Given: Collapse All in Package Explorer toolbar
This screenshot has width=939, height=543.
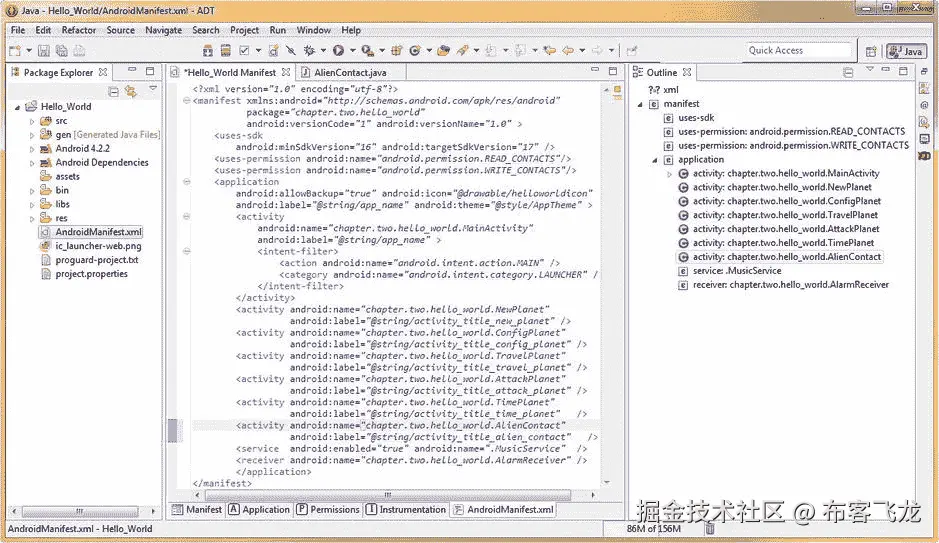Looking at the screenshot, I should tap(113, 91).
